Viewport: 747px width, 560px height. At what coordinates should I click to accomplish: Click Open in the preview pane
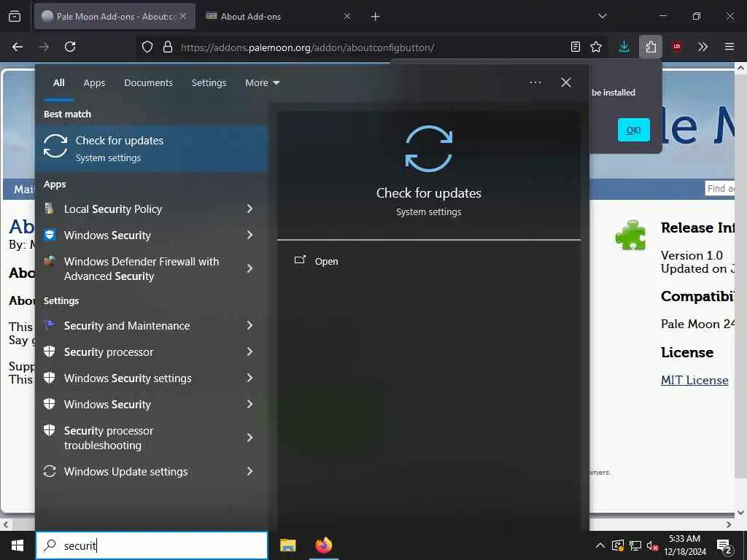tap(326, 262)
